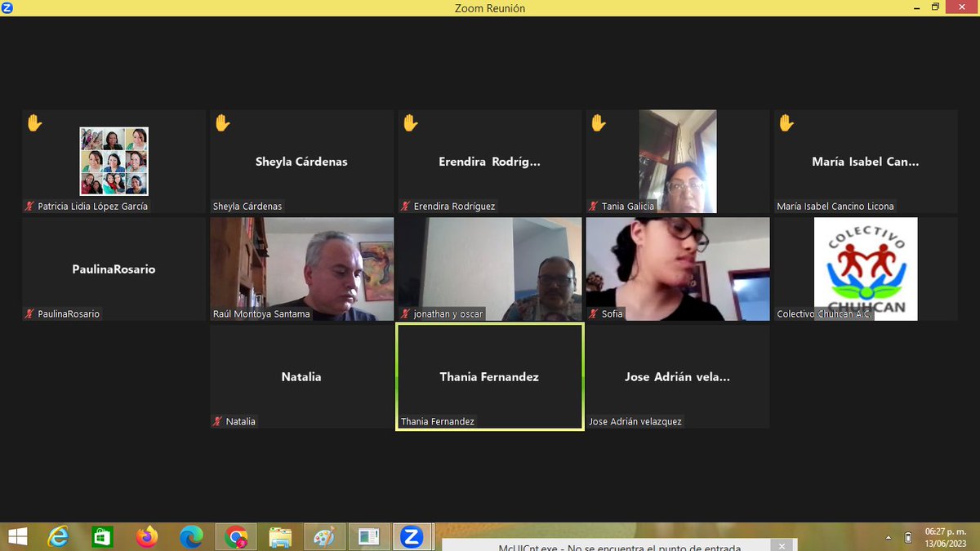
Task: Click the muted mic icon beside the Tania Galicia label
Action: (594, 207)
